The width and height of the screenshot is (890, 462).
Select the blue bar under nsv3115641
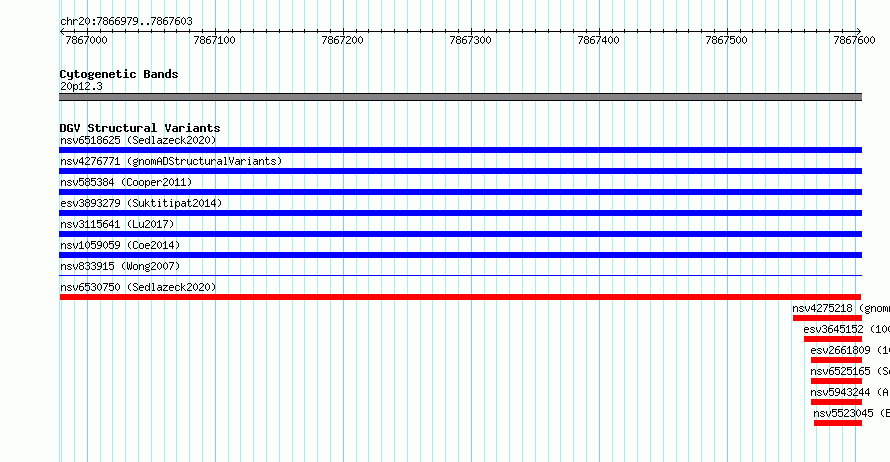(x=460, y=234)
